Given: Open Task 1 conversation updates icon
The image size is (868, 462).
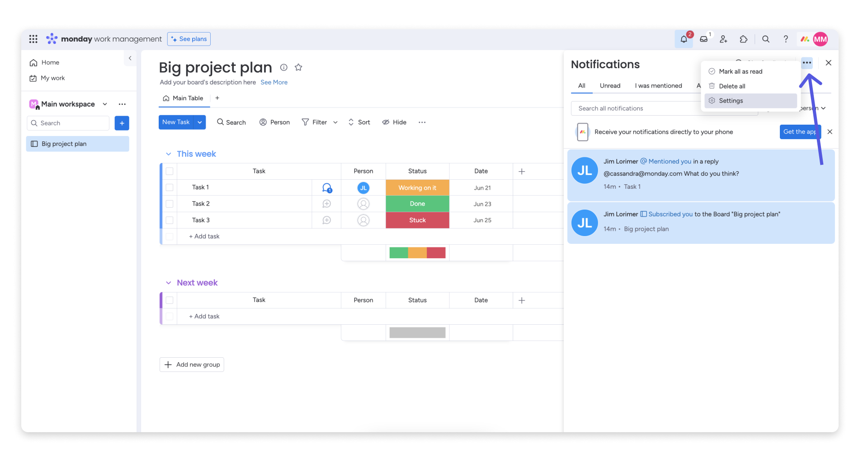Looking at the screenshot, I should [326, 187].
